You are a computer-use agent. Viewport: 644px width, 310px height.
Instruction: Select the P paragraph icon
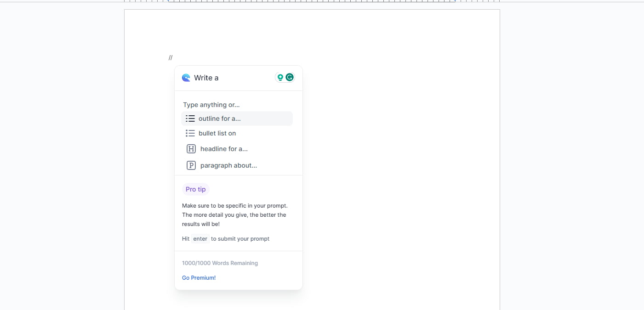click(x=191, y=165)
